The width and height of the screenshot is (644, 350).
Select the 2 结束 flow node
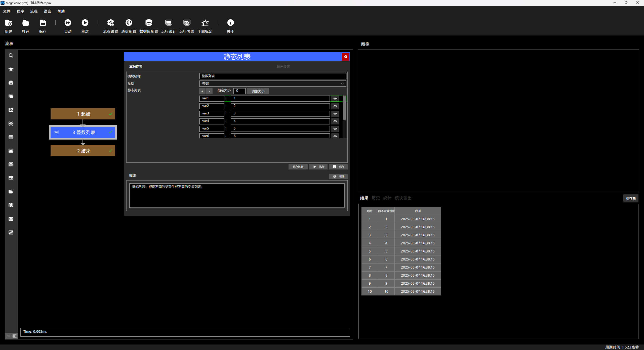[x=83, y=151]
